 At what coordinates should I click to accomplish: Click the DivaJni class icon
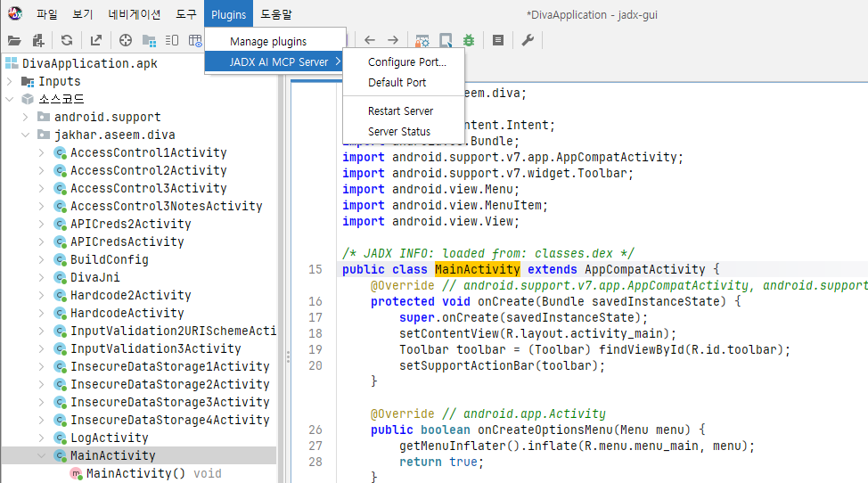click(61, 277)
